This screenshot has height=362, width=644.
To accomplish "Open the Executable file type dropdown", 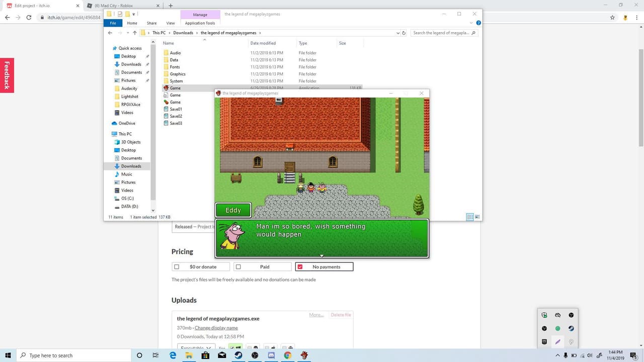I will click(196, 347).
